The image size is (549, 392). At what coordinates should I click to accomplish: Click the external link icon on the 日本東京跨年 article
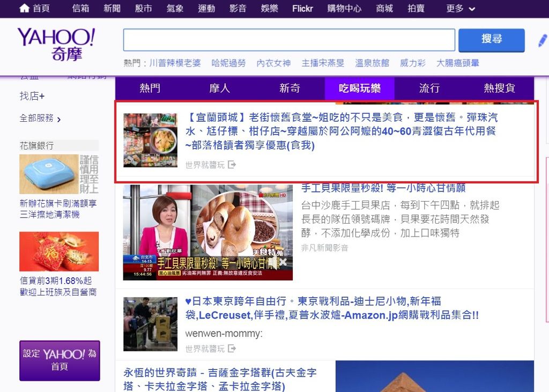click(232, 348)
